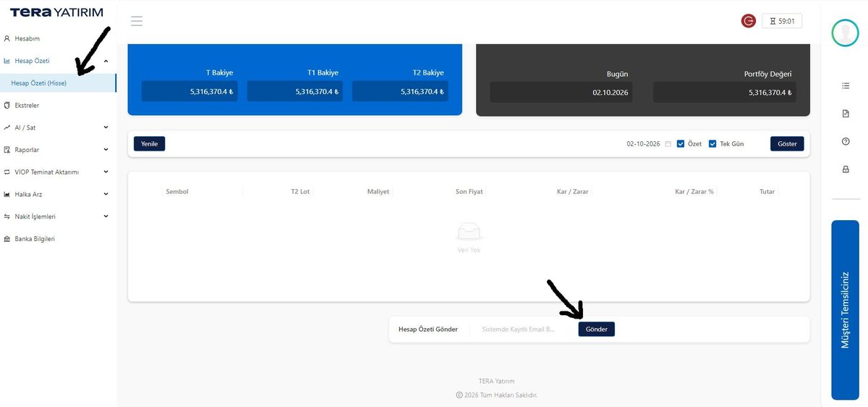
Task: Click the T2 Lot column header
Action: pyautogui.click(x=300, y=192)
